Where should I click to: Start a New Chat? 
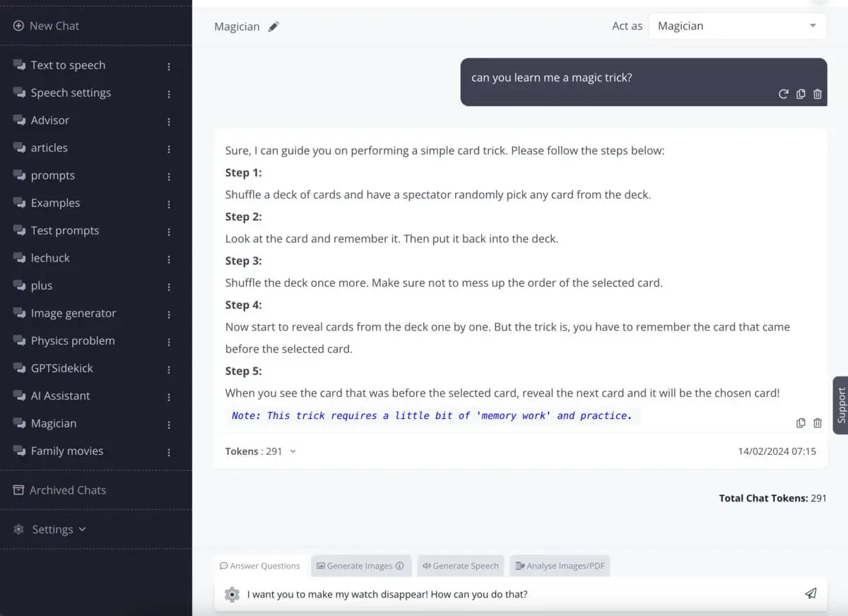[45, 25]
